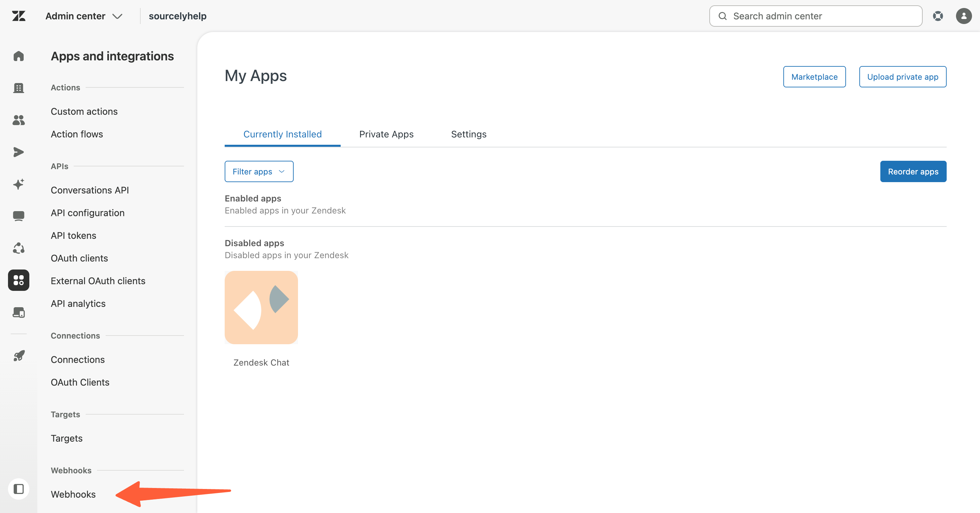
Task: Open the Home icon in sidebar
Action: click(18, 56)
